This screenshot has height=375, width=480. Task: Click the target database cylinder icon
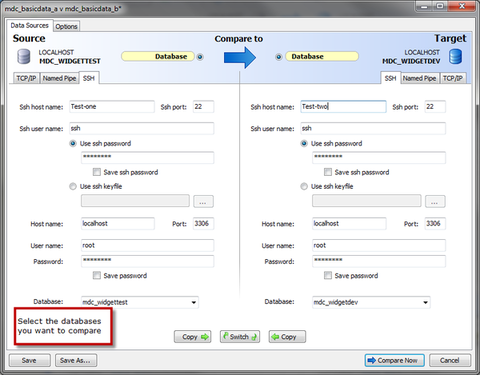[455, 56]
